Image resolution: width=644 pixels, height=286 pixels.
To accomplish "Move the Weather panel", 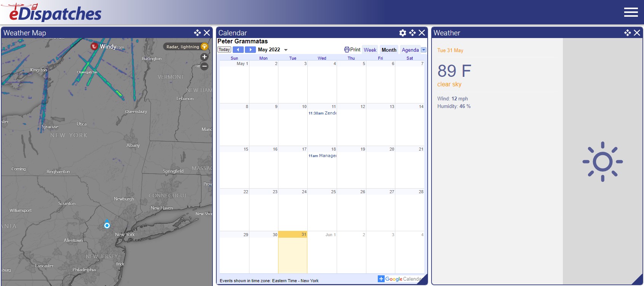I will click(628, 33).
